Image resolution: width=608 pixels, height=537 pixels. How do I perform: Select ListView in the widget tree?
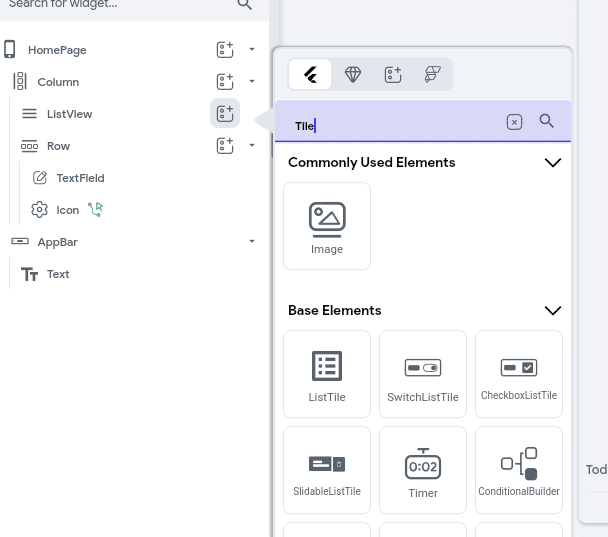pyautogui.click(x=69, y=114)
